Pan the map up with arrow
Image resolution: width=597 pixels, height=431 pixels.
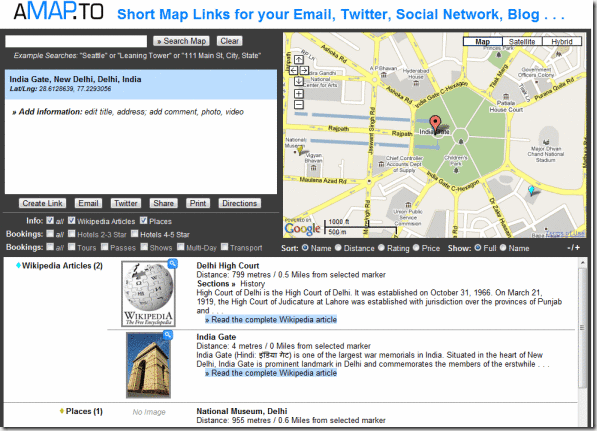(x=299, y=59)
